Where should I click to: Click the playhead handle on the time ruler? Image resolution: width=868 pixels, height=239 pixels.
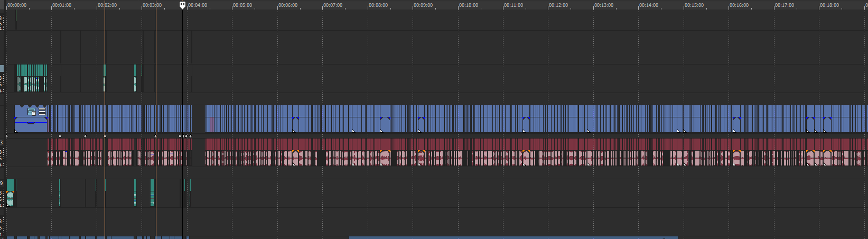[x=183, y=5]
